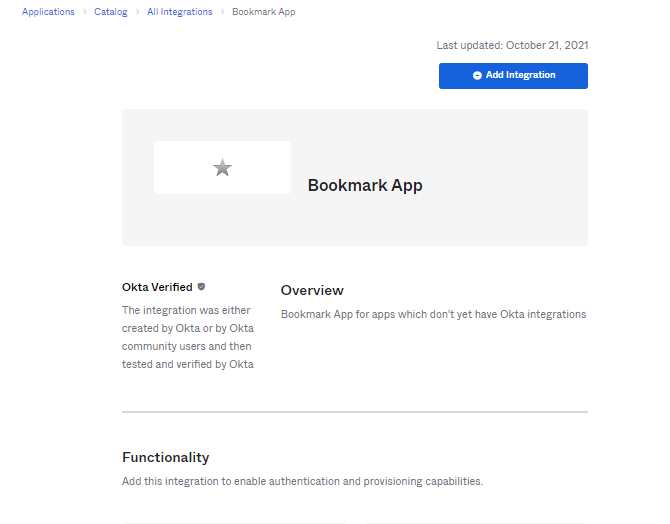This screenshot has height=524, width=670.
Task: Click the plus icon on Add Integration
Action: tap(477, 75)
